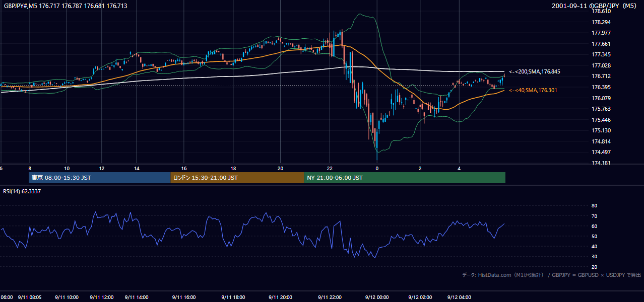Click the hour label 22 under the price chart
This screenshot has width=644, height=302.
point(330,169)
